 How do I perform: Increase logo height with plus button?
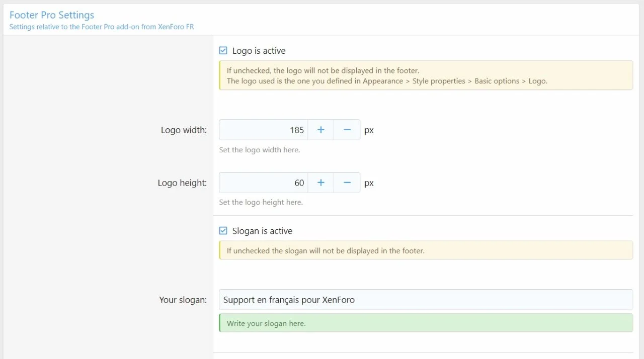click(320, 183)
